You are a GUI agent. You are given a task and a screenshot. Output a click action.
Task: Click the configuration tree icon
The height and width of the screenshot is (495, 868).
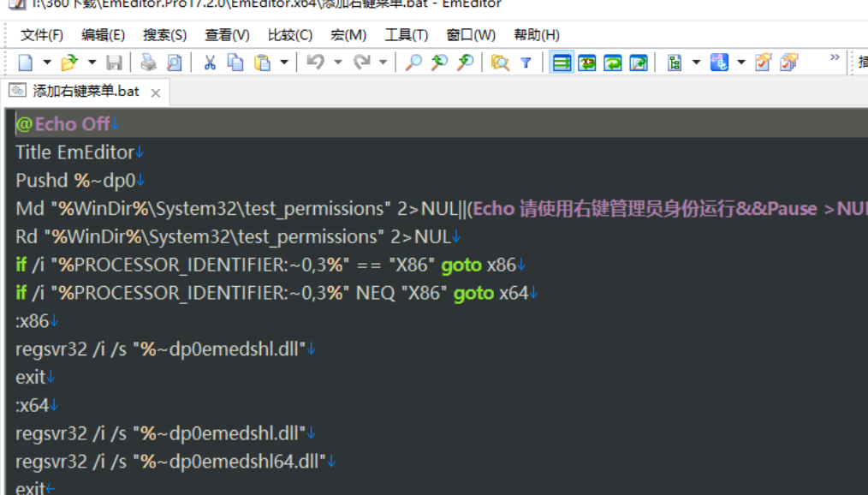(x=675, y=63)
